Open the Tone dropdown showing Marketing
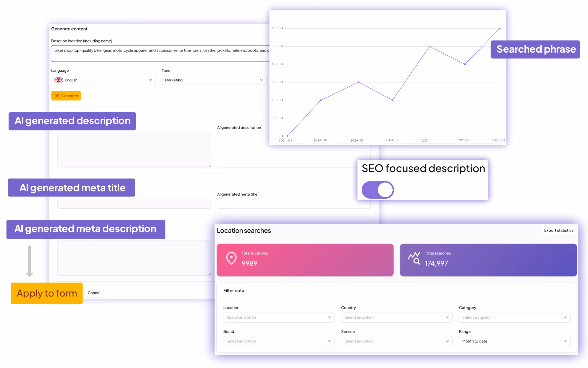This screenshot has height=368, width=588. 214,80
